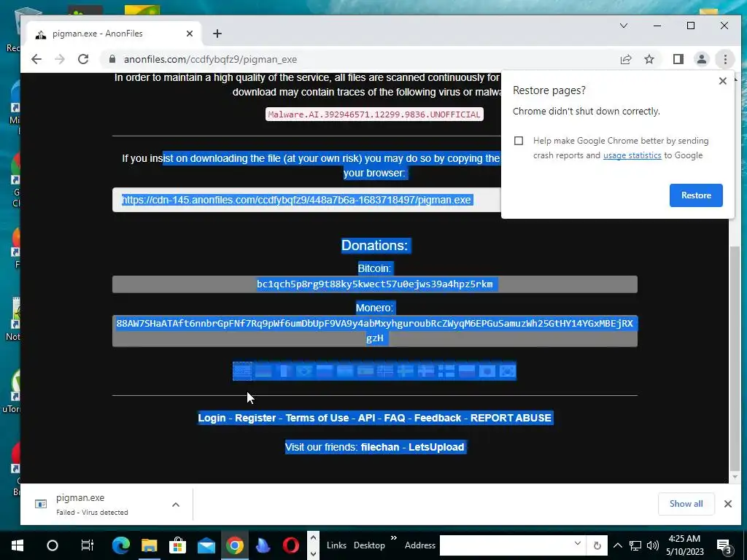This screenshot has width=747, height=560.
Task: Visit the LetsUpload friend site
Action: coord(436,447)
